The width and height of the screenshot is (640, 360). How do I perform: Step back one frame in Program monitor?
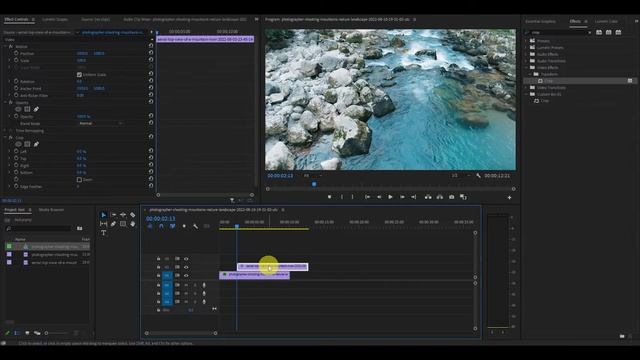click(379, 197)
